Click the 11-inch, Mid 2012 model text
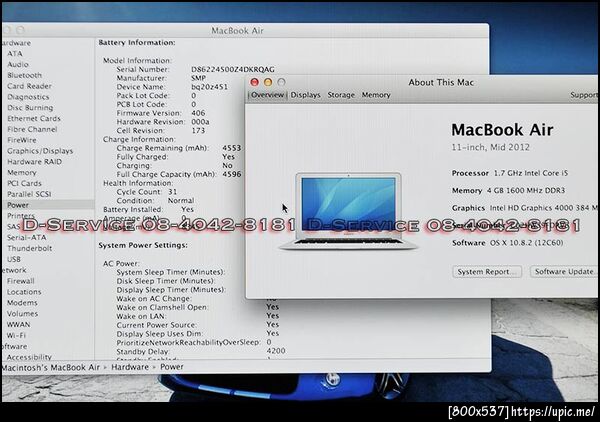The height and width of the screenshot is (422, 600). 490,147
